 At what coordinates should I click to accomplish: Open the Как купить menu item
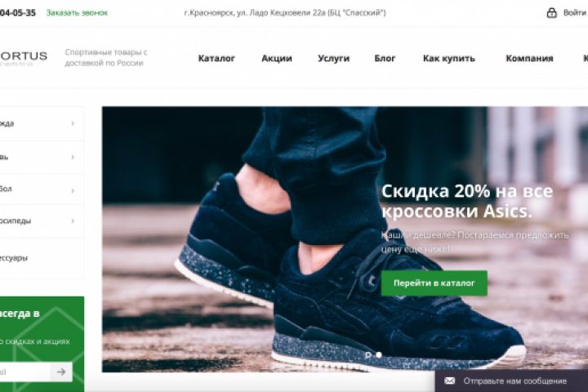449,58
